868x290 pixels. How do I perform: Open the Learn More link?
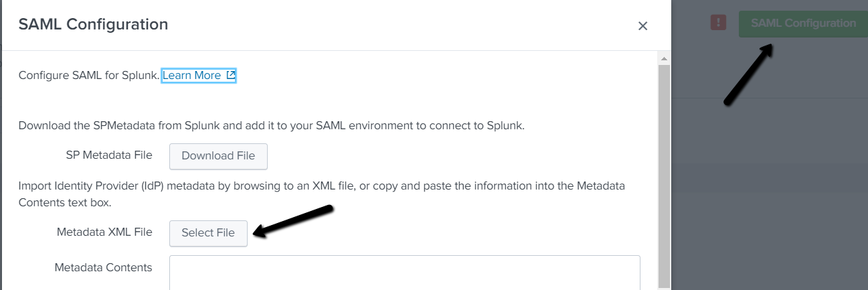(191, 76)
